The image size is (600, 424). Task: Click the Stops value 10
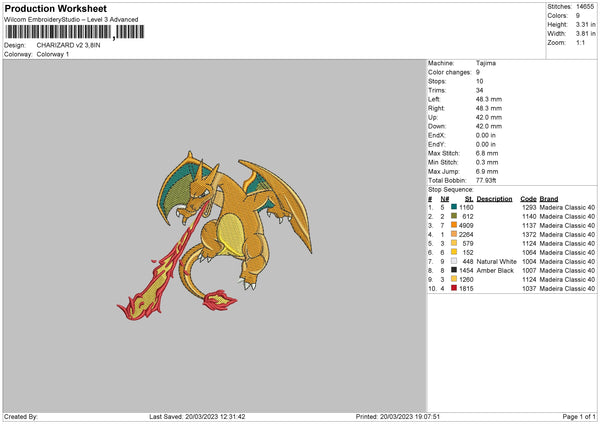click(x=479, y=81)
